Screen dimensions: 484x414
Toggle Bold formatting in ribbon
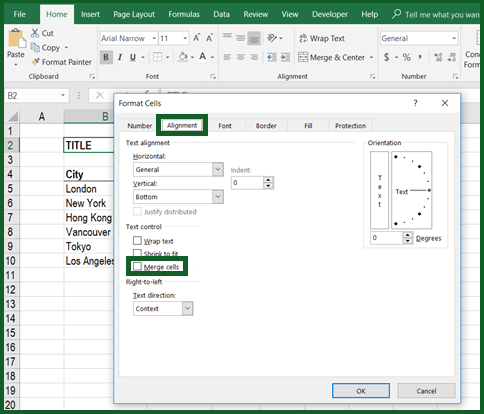[106, 57]
